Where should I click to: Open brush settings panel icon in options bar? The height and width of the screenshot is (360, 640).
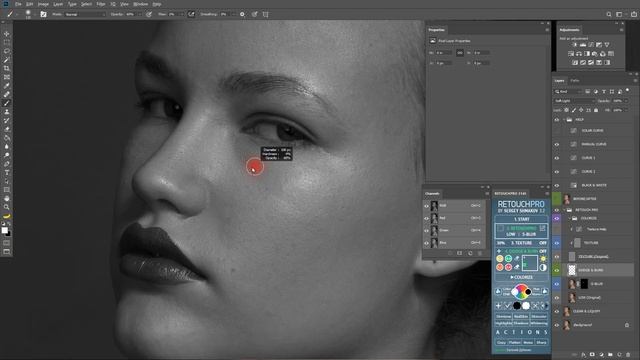(43, 14)
